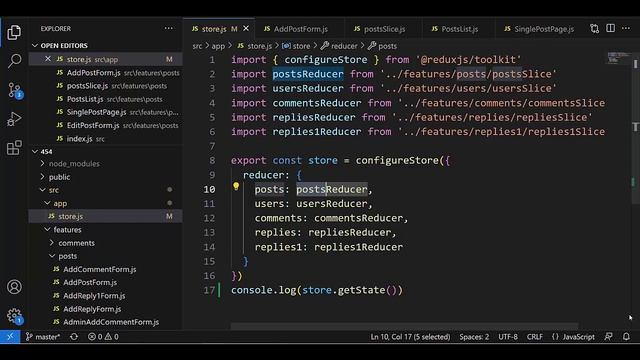
Task: Open the Accounts menu icon
Action: tap(14, 287)
